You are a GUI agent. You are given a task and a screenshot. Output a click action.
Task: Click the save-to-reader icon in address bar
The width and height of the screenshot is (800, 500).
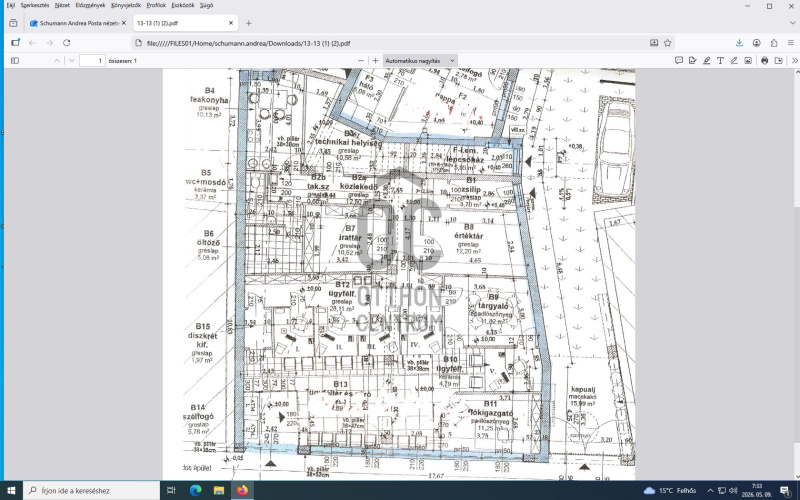pyautogui.click(x=654, y=43)
